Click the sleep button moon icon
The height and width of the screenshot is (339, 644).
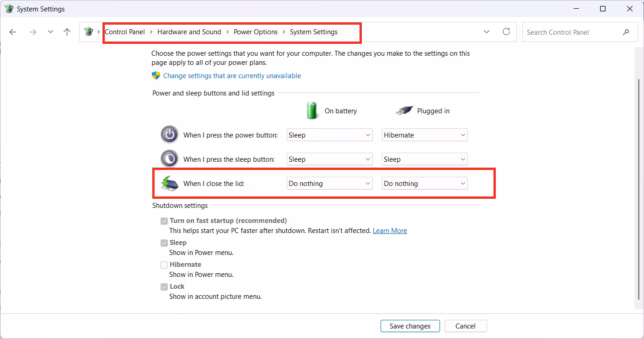pyautogui.click(x=170, y=159)
